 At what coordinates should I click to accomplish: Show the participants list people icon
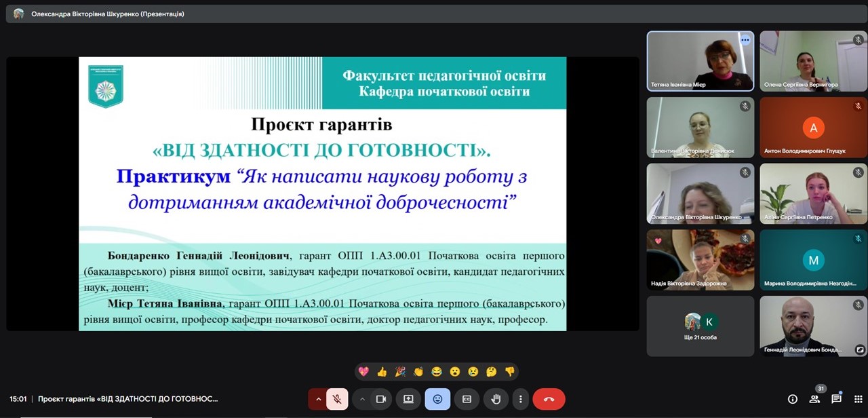pos(815,399)
